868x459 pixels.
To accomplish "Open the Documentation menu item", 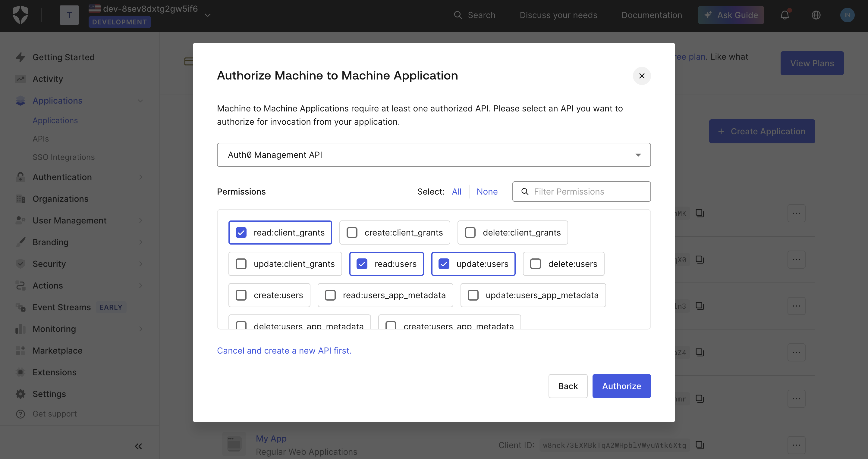I will 652,15.
